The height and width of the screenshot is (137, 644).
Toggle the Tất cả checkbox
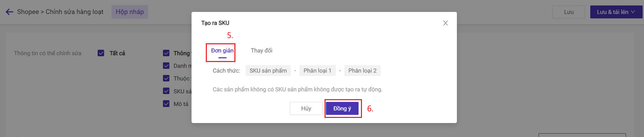click(101, 53)
